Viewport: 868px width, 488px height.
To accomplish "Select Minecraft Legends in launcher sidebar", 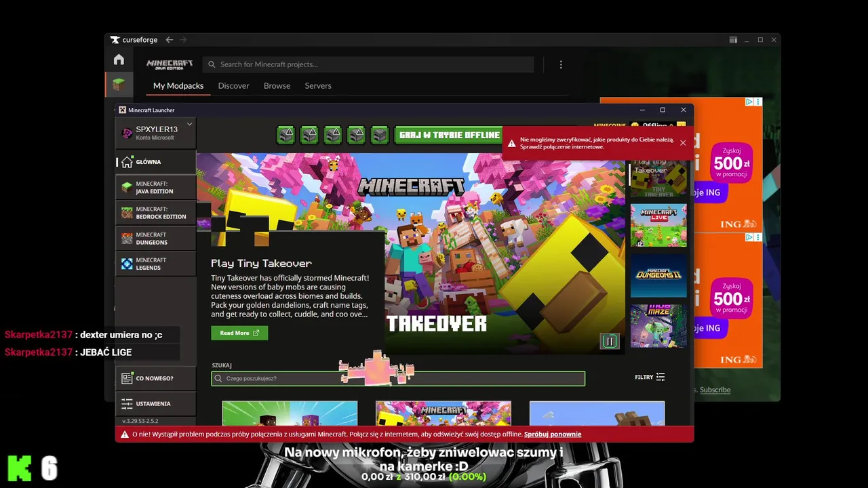I will point(156,264).
